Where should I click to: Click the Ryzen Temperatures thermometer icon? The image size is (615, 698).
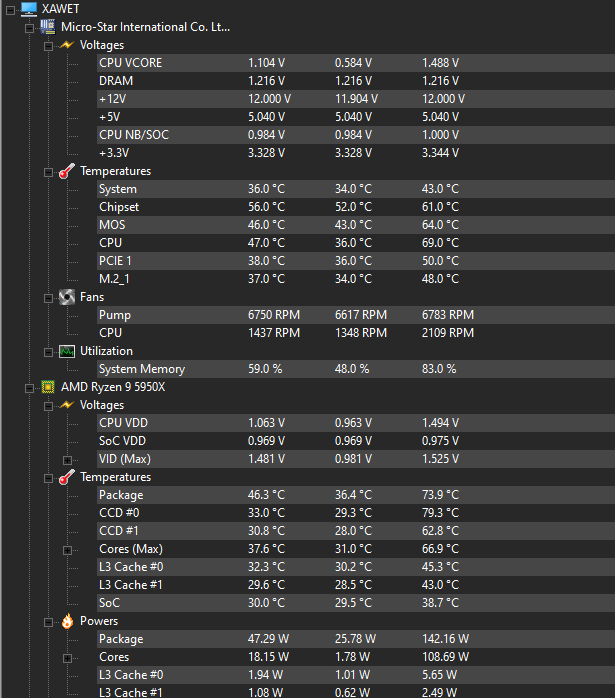67,477
